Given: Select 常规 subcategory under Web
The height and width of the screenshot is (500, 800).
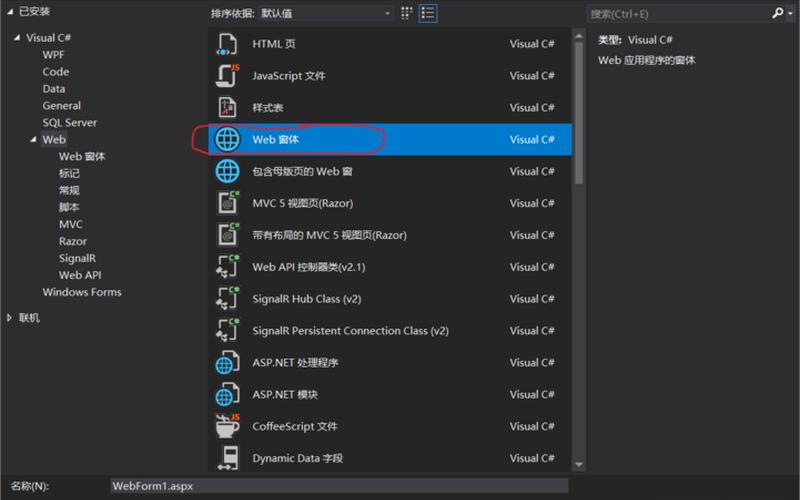Looking at the screenshot, I should pyautogui.click(x=69, y=190).
